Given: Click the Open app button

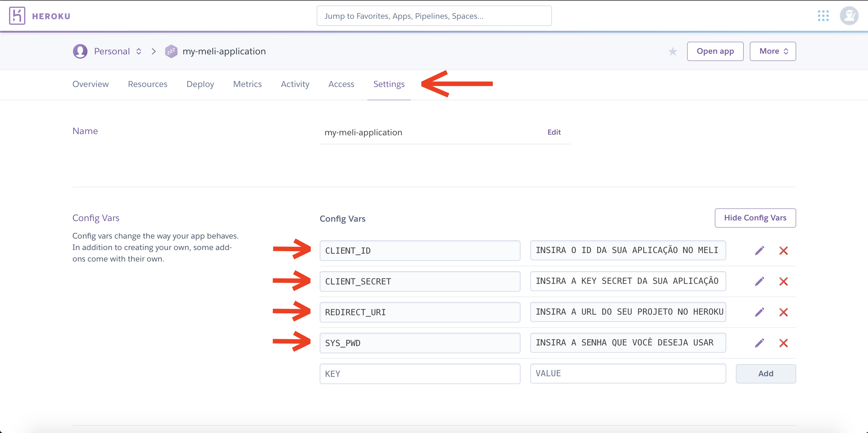Looking at the screenshot, I should [x=715, y=51].
